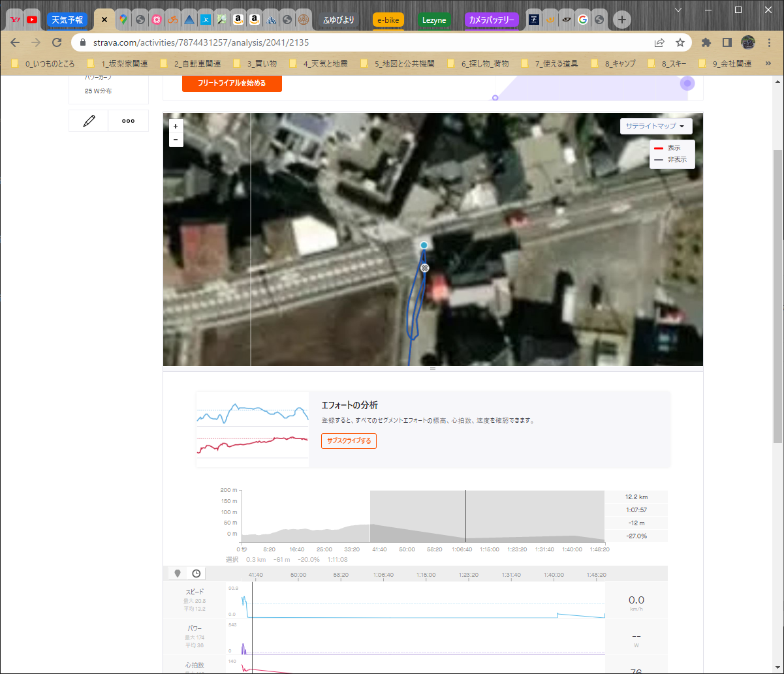This screenshot has height=674, width=784.
Task: Click the teal start marker on the map
Action: click(x=424, y=245)
